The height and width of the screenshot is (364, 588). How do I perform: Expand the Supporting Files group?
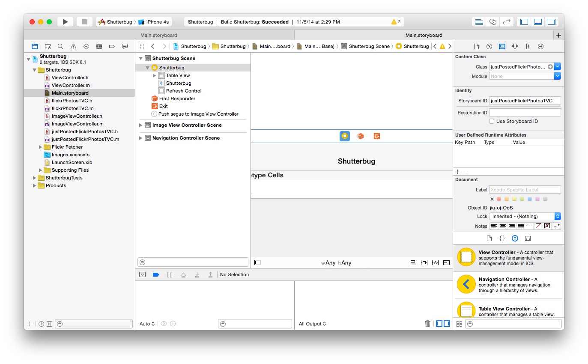tap(41, 170)
